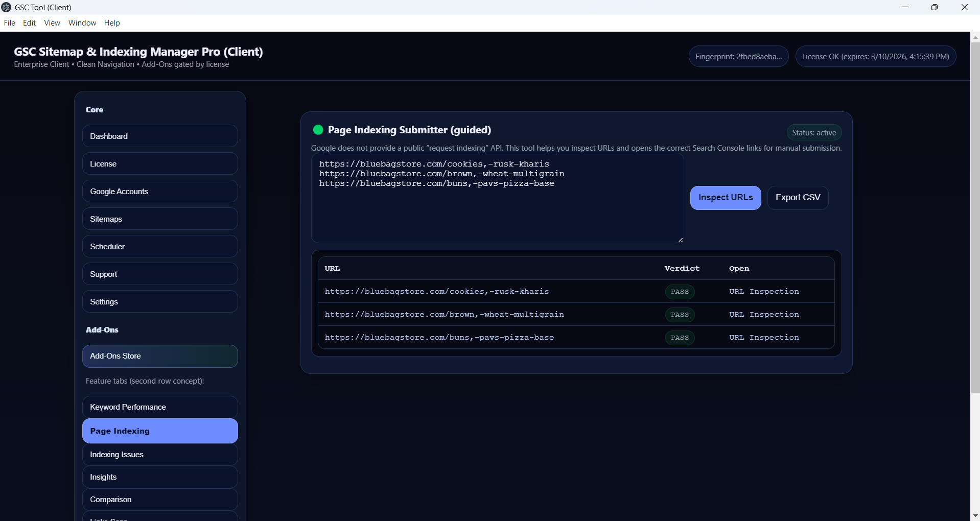
Task: Open URL Inspection for cookies,-rusk-kharis
Action: point(764,292)
